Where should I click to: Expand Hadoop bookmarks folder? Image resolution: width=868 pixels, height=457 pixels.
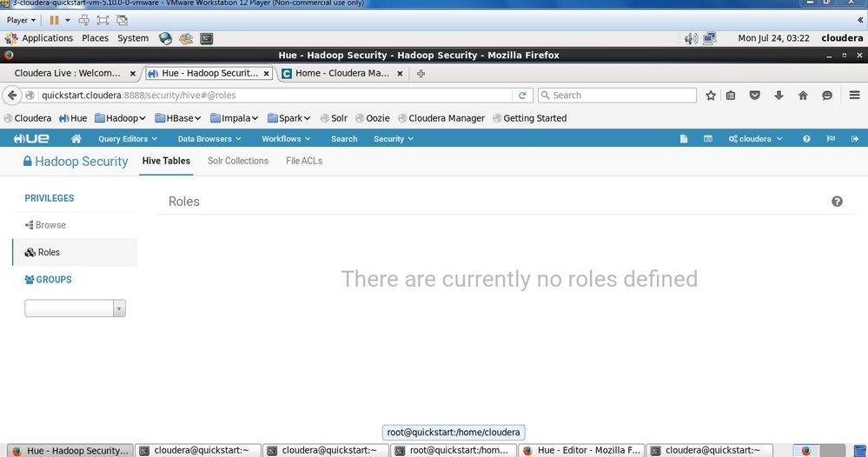click(x=120, y=118)
